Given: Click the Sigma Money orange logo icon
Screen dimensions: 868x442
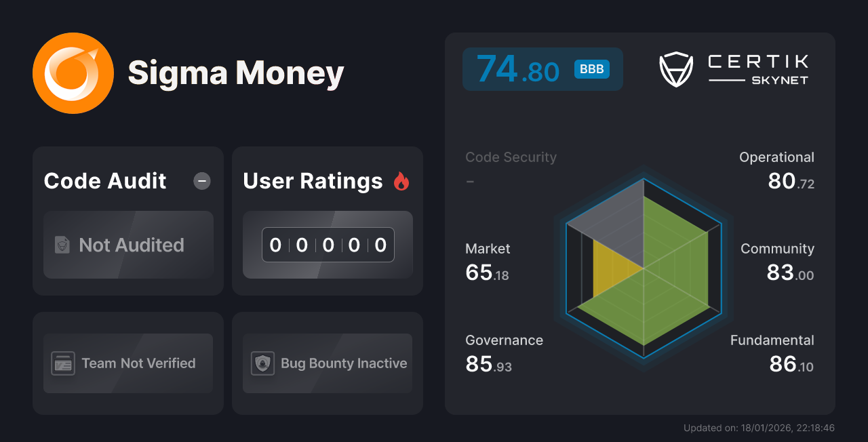Looking at the screenshot, I should 73,73.
